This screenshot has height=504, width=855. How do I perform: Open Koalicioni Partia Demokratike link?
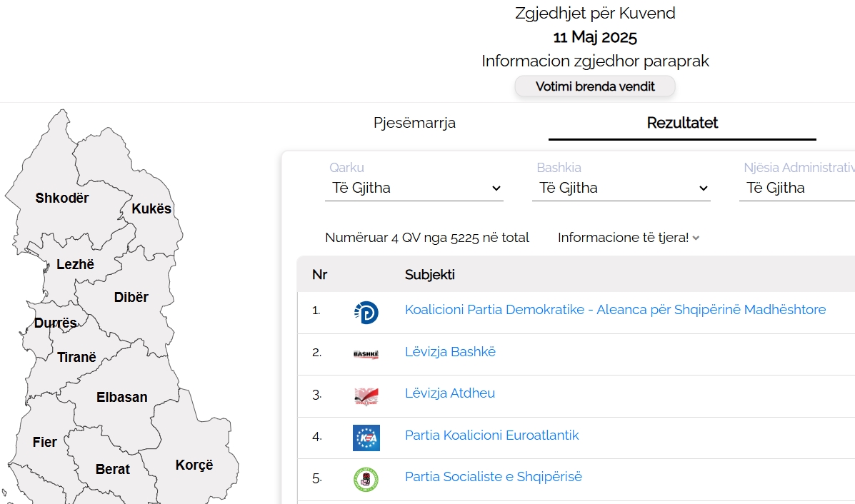pyautogui.click(x=615, y=310)
